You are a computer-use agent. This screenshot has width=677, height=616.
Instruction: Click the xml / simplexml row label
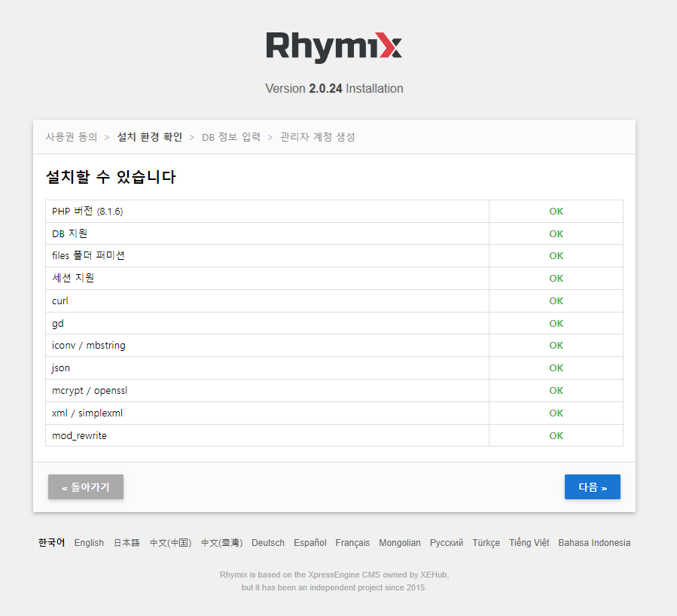[x=87, y=413]
